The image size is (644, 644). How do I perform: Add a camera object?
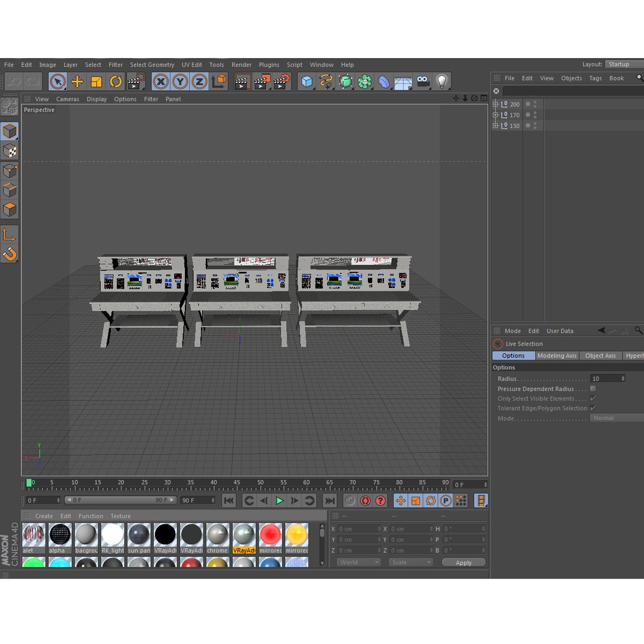tap(422, 81)
